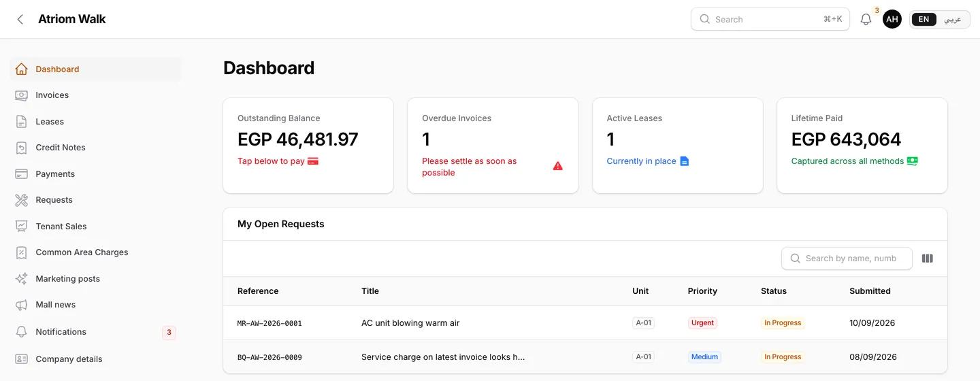Screen dimensions: 980x381
Task: Click the Mall news megaphone icon
Action: point(22,305)
